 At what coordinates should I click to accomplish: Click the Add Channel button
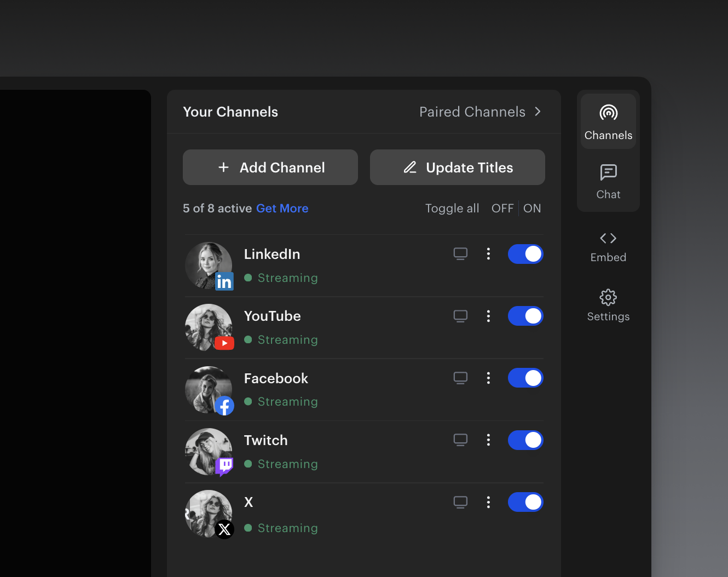270,168
